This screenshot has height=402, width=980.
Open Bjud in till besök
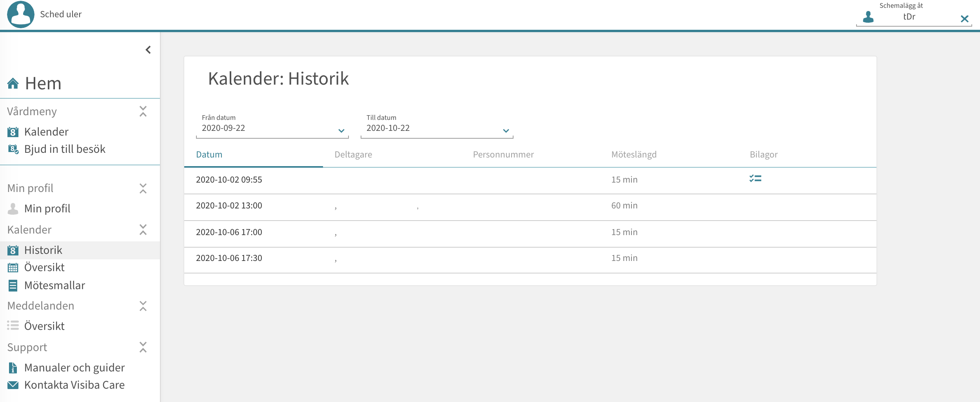[65, 149]
